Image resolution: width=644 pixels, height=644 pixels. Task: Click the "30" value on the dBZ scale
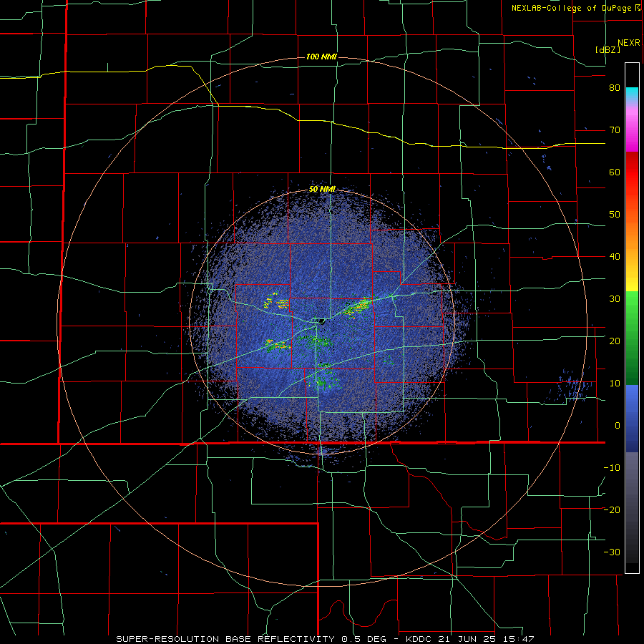[x=615, y=298]
